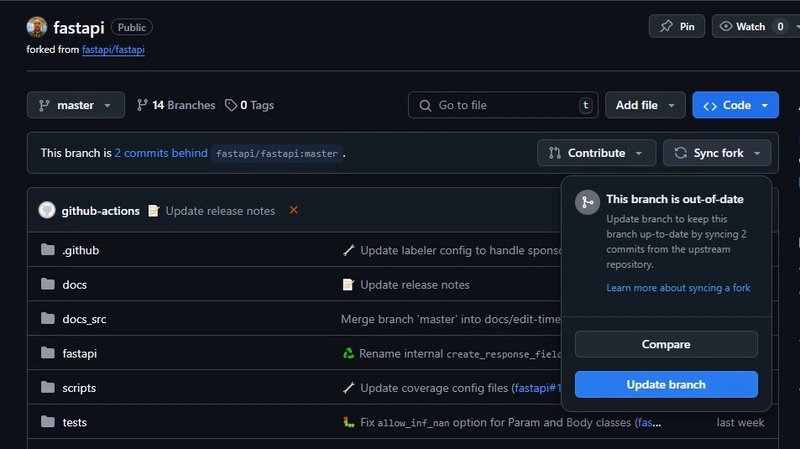This screenshot has height=449, width=800.
Task: Open docs row commit Update release notes
Action: point(415,285)
